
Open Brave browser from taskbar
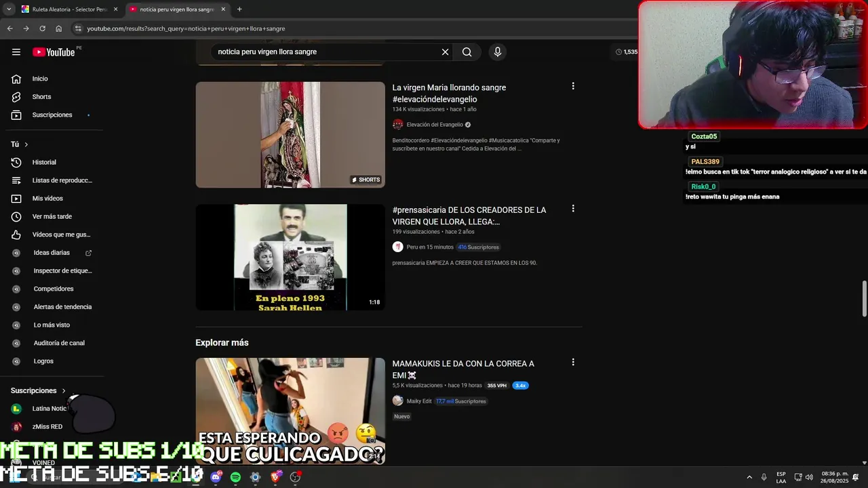[x=275, y=477]
